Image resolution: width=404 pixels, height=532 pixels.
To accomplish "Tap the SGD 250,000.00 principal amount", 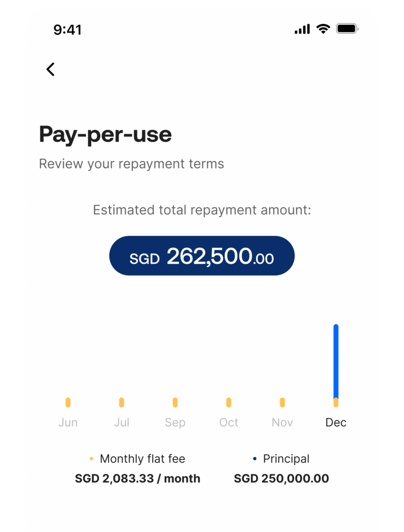I will 281,478.
